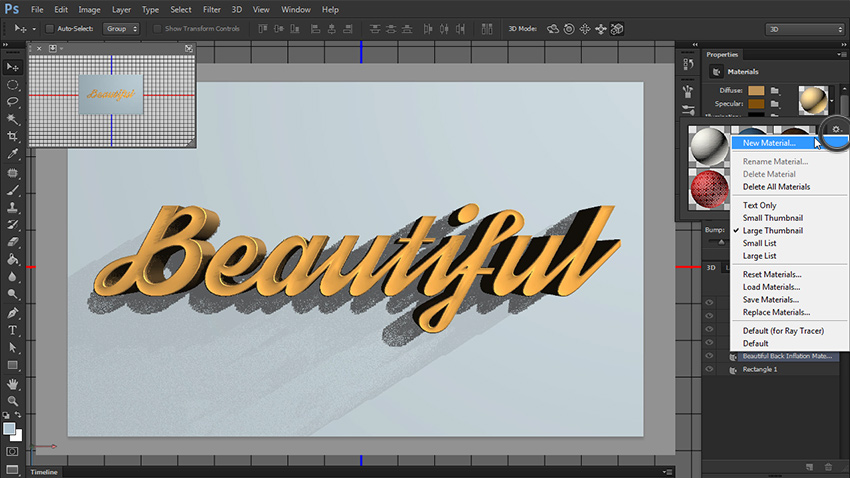
Task: Click the Diffuse color swatch
Action: tap(755, 90)
